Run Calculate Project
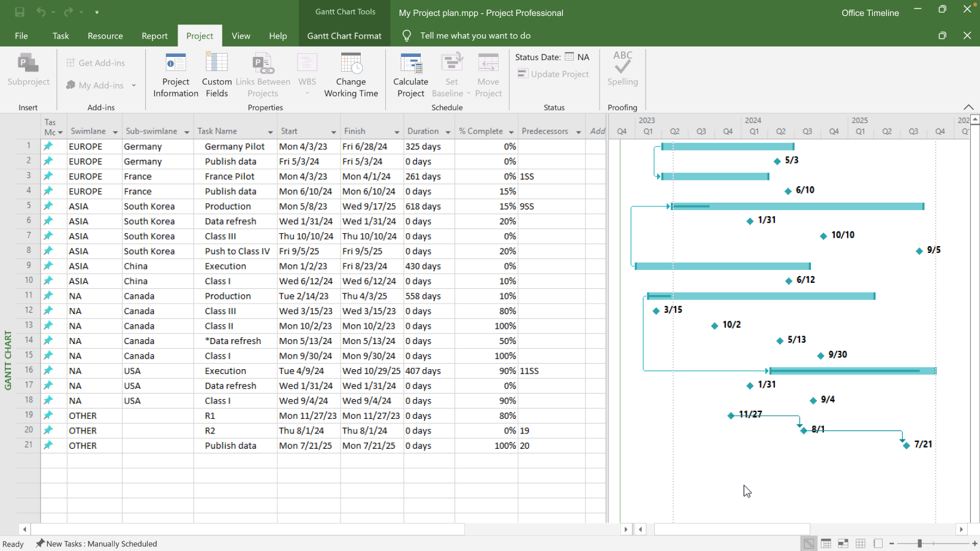Screen dimensions: 980x551 [x=410, y=73]
